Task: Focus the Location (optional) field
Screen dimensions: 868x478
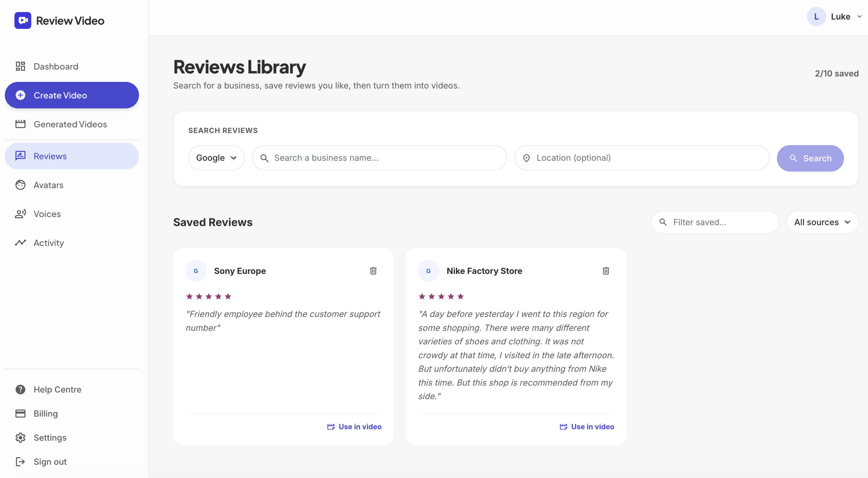Action: click(642, 158)
